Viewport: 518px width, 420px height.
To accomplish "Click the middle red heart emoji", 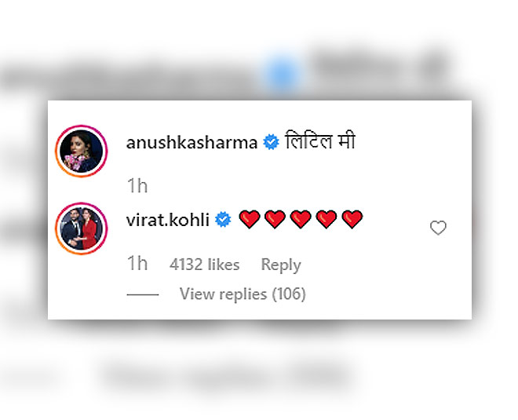I will (301, 219).
